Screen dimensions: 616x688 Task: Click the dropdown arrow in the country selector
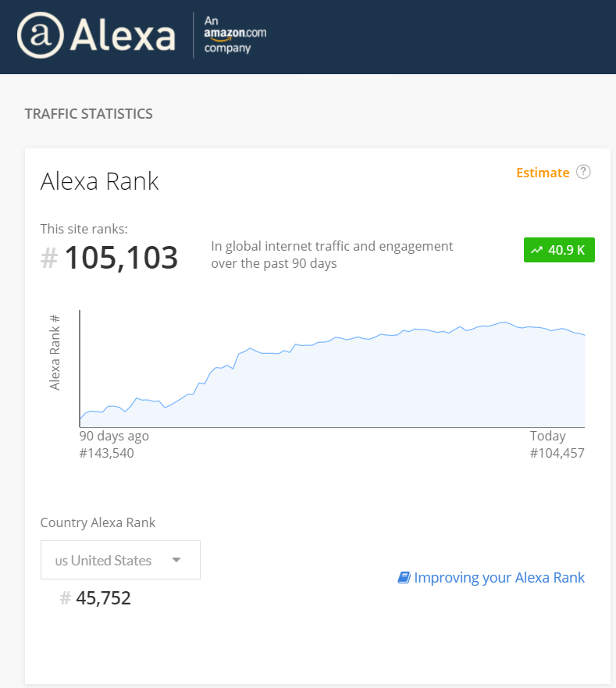[x=176, y=560]
